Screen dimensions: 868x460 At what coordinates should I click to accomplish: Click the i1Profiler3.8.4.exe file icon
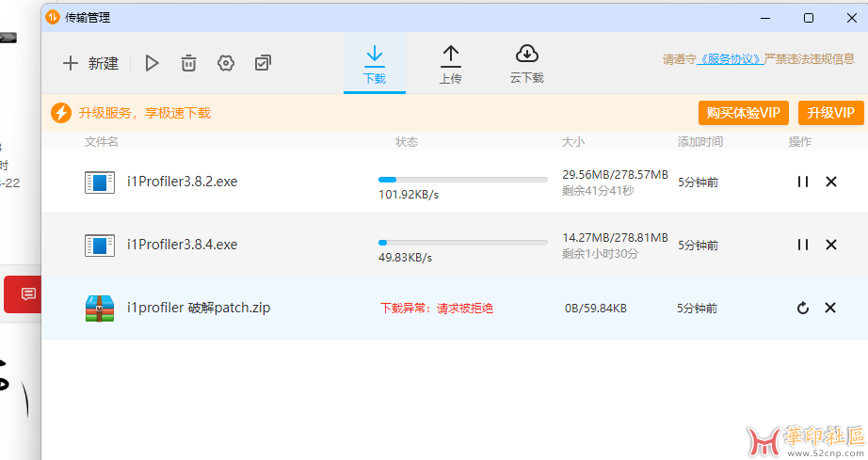pos(100,246)
